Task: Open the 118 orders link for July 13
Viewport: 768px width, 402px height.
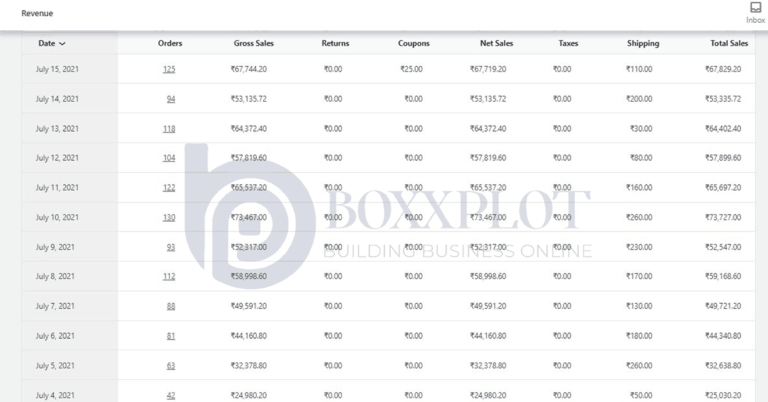Action: click(169, 129)
